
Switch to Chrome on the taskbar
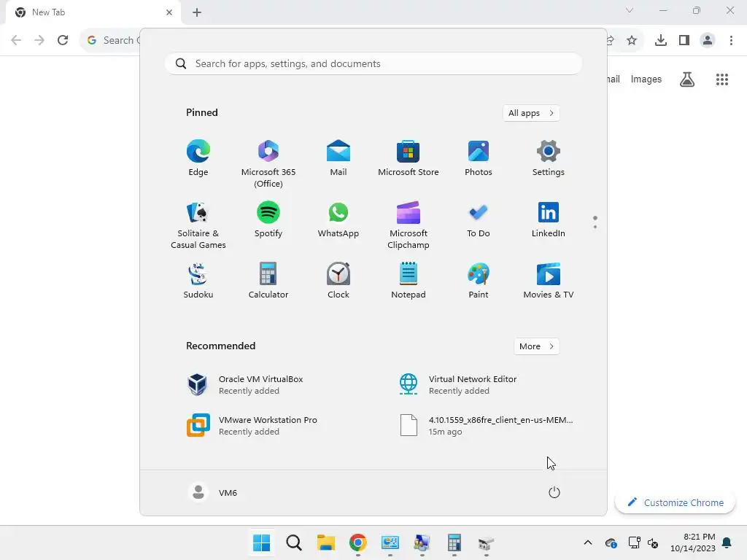pos(357,542)
